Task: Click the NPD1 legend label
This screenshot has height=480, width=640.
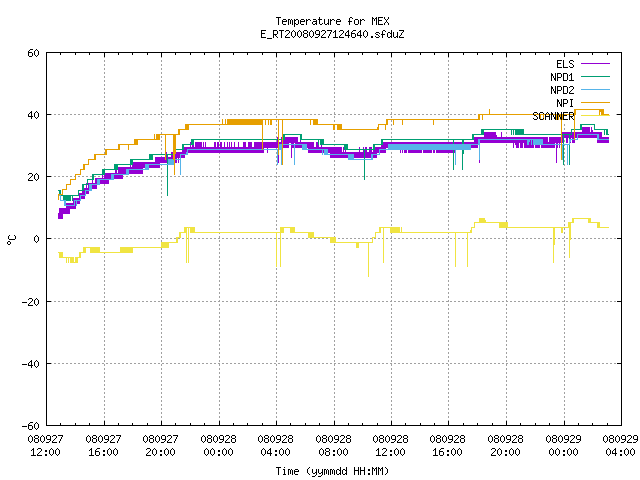Action: [562, 77]
